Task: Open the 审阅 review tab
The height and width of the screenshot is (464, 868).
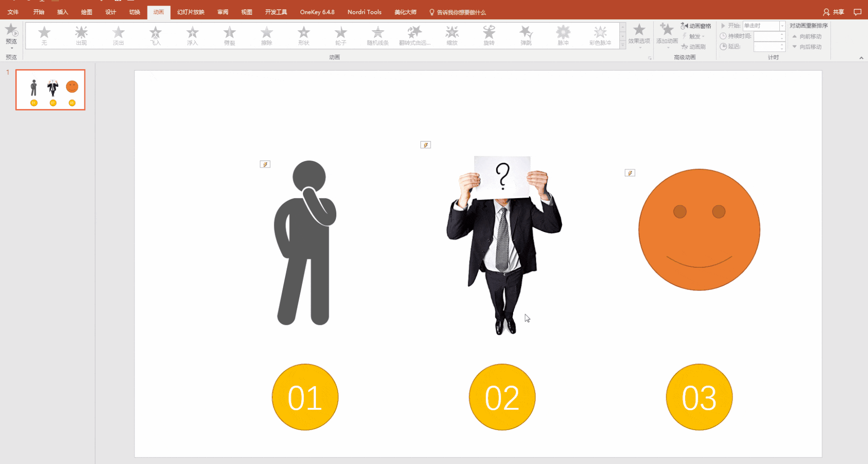Action: 223,12
